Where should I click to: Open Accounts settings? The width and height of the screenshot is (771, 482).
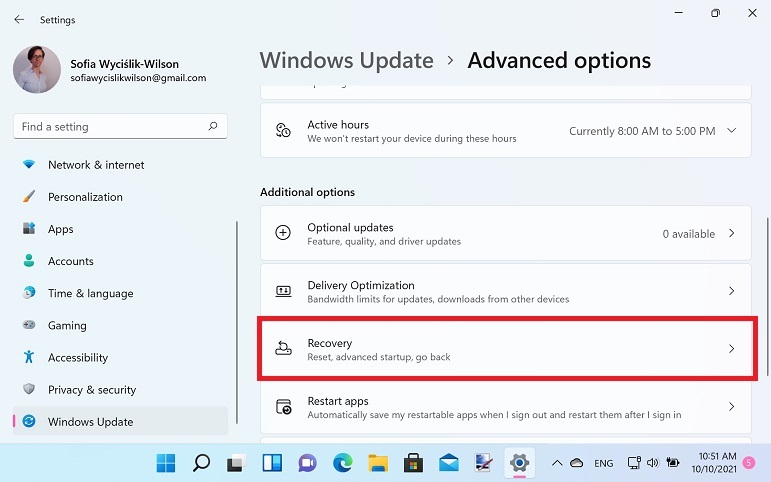tap(120, 261)
